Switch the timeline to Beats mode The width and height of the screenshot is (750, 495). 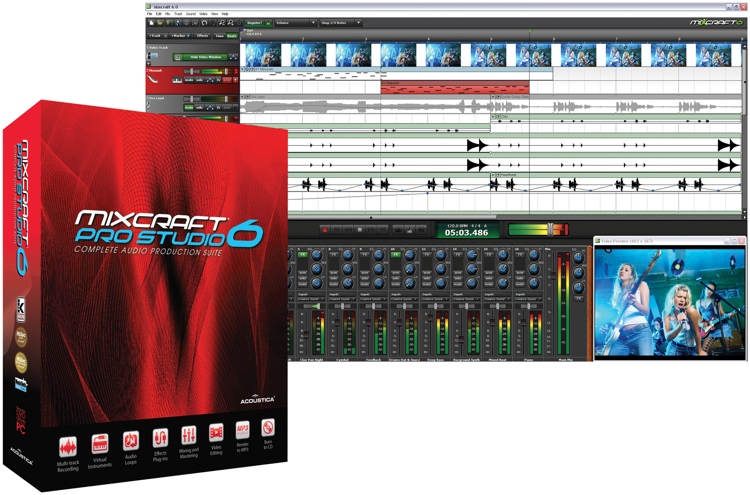click(x=232, y=35)
